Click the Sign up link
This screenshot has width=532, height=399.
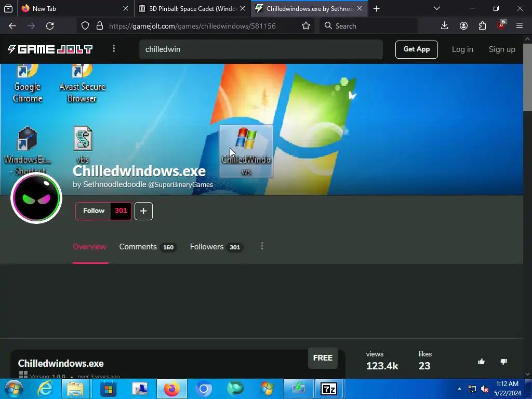click(x=502, y=49)
